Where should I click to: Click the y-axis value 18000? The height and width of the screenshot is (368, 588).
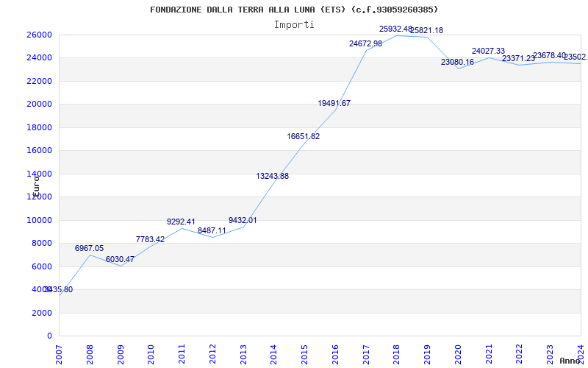(39, 127)
